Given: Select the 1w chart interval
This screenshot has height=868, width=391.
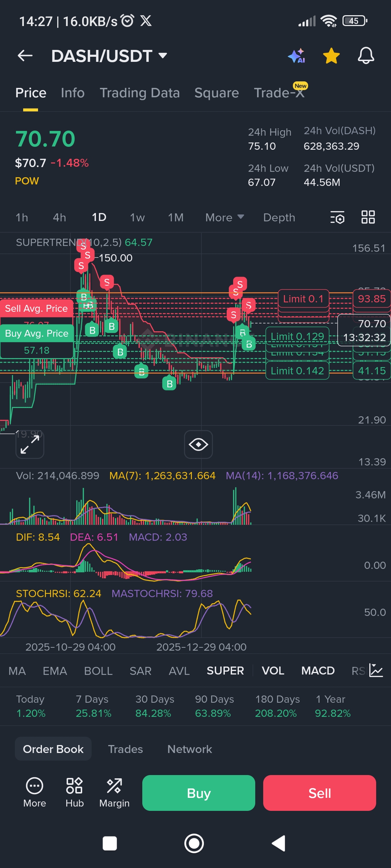Looking at the screenshot, I should click(137, 217).
